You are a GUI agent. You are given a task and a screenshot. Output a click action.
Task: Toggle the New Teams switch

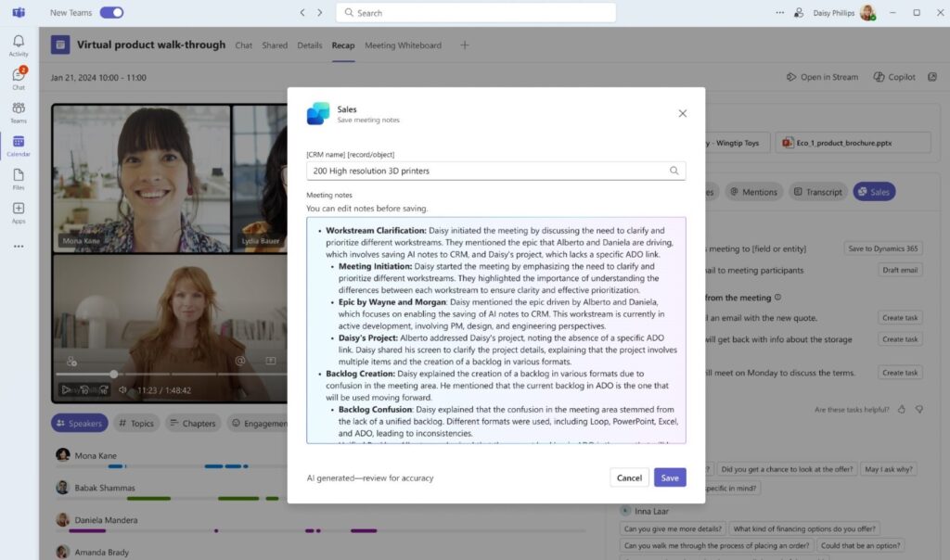(x=111, y=13)
